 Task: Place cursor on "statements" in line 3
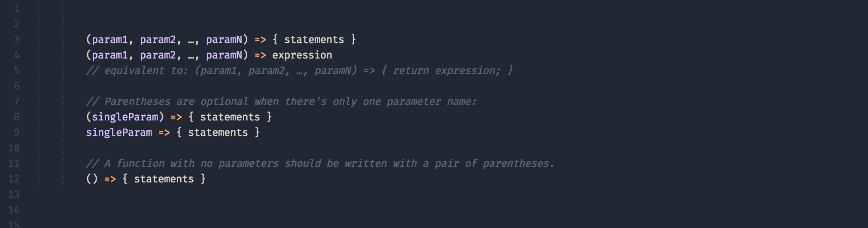pyautogui.click(x=314, y=40)
